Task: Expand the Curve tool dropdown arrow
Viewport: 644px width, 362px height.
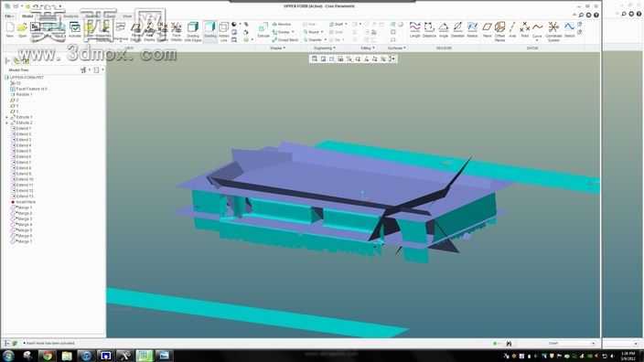Action: [537, 40]
